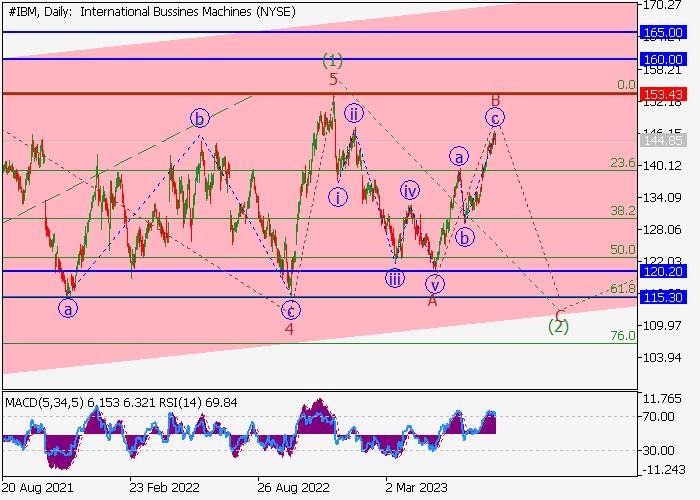Select the 38.2 Fibonacci level label
Image resolution: width=700 pixels, height=500 pixels.
pos(623,211)
